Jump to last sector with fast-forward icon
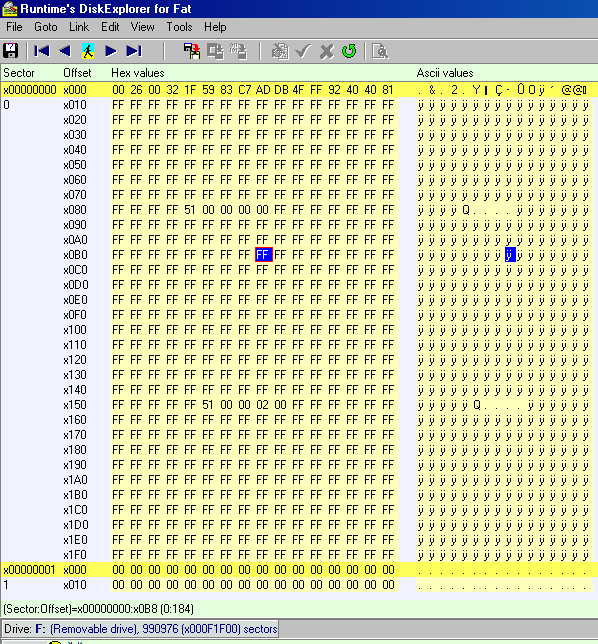The height and width of the screenshot is (644, 598). [x=134, y=51]
